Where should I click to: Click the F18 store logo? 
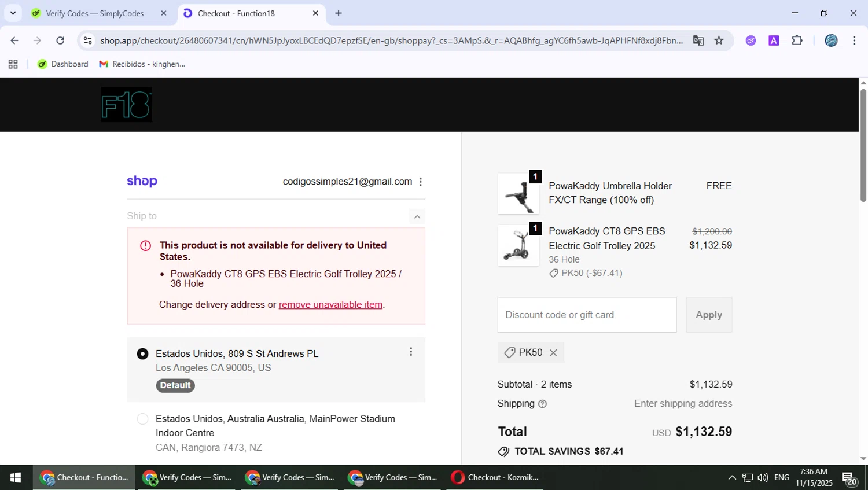click(126, 105)
